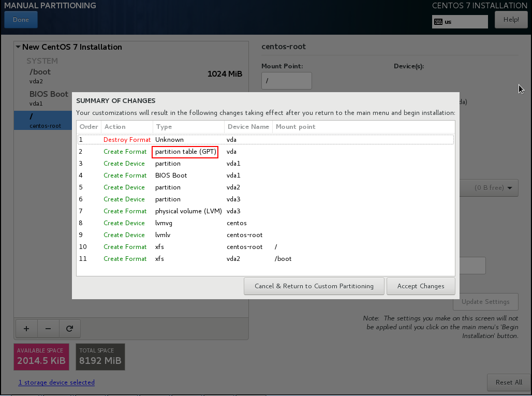Open the volume group dropdown showing 0 B free
Image resolution: width=532 pixels, height=396 pixels.
coord(489,188)
